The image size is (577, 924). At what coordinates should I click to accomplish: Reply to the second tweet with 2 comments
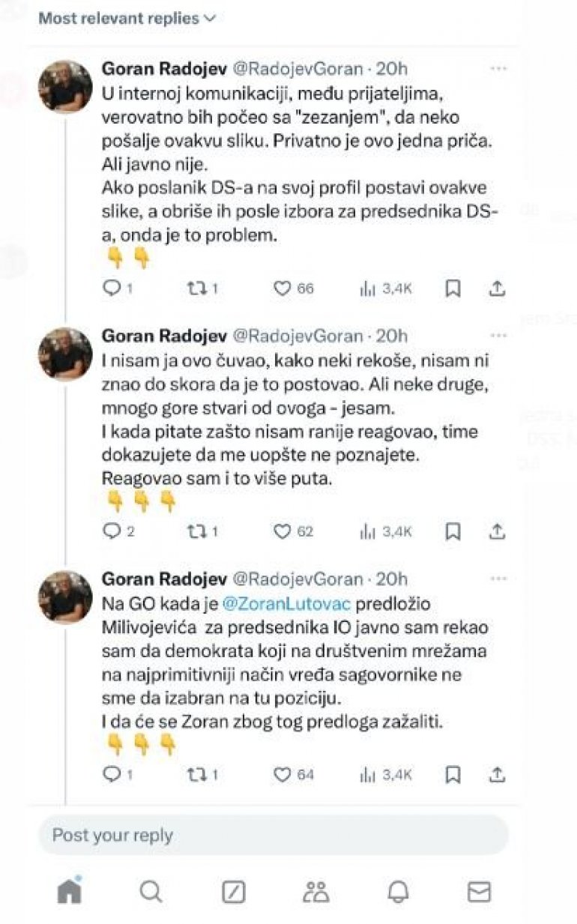112,531
